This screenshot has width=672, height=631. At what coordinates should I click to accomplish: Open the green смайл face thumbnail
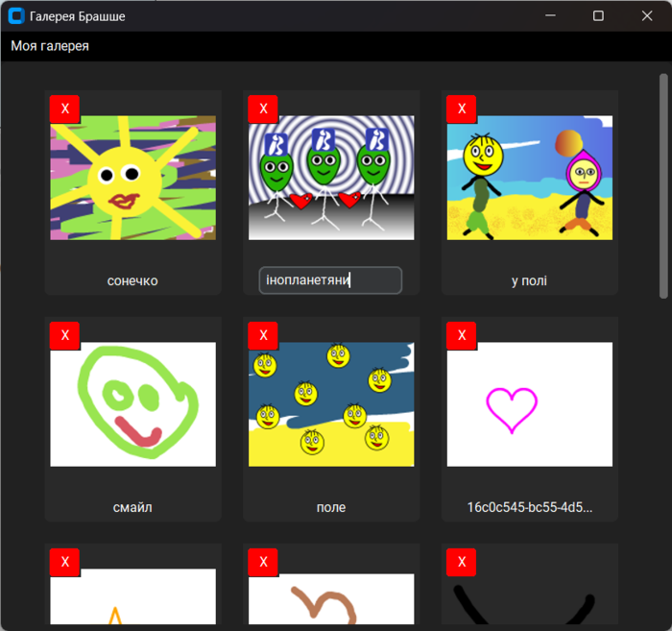pyautogui.click(x=132, y=404)
